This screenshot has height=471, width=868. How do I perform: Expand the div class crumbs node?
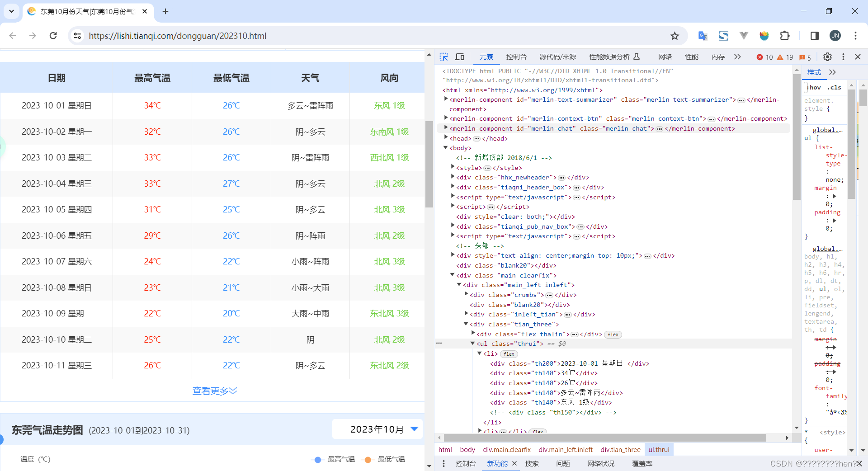point(466,294)
